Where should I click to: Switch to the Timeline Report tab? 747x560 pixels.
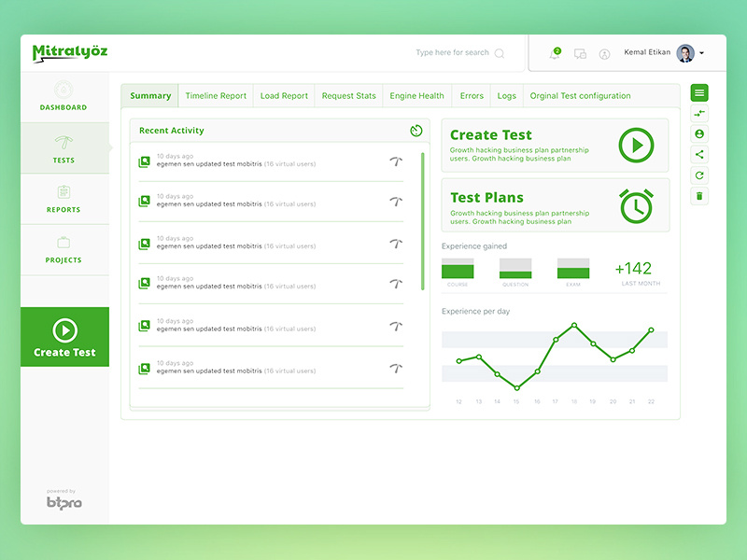click(217, 95)
